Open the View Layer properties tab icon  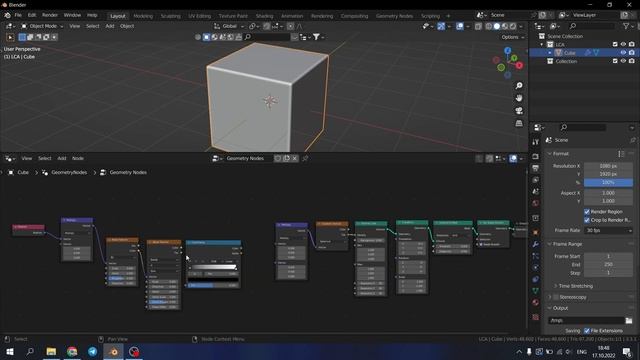click(x=536, y=180)
